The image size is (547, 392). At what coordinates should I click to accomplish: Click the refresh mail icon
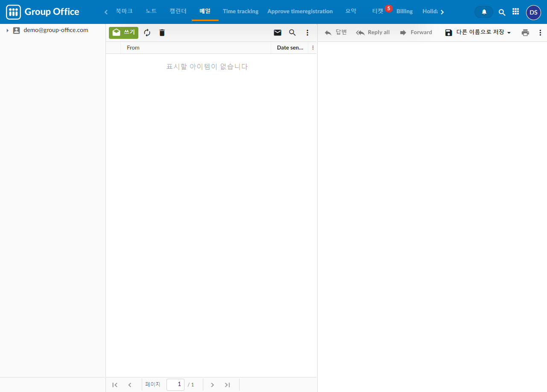tap(147, 33)
